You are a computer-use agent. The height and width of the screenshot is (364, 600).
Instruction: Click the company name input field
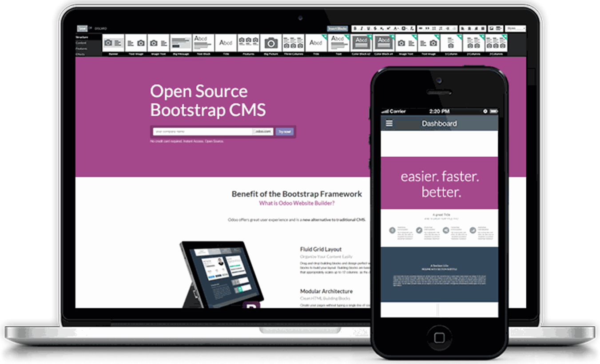[x=203, y=132]
